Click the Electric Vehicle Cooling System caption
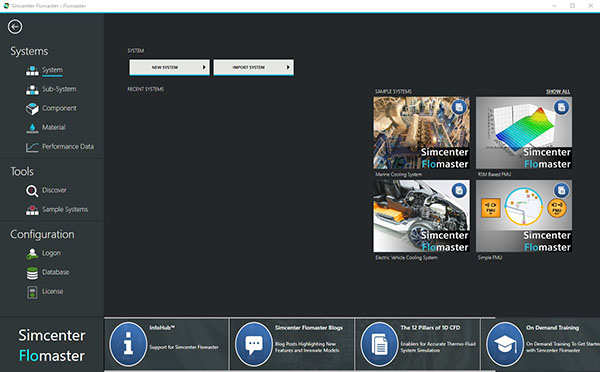The width and height of the screenshot is (600, 372). [x=406, y=258]
